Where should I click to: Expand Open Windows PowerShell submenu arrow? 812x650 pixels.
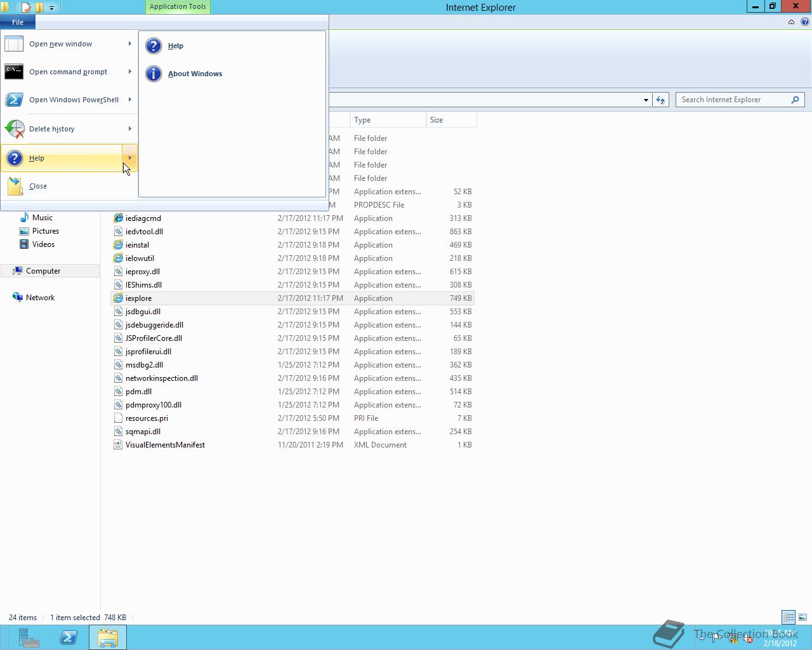click(x=129, y=100)
